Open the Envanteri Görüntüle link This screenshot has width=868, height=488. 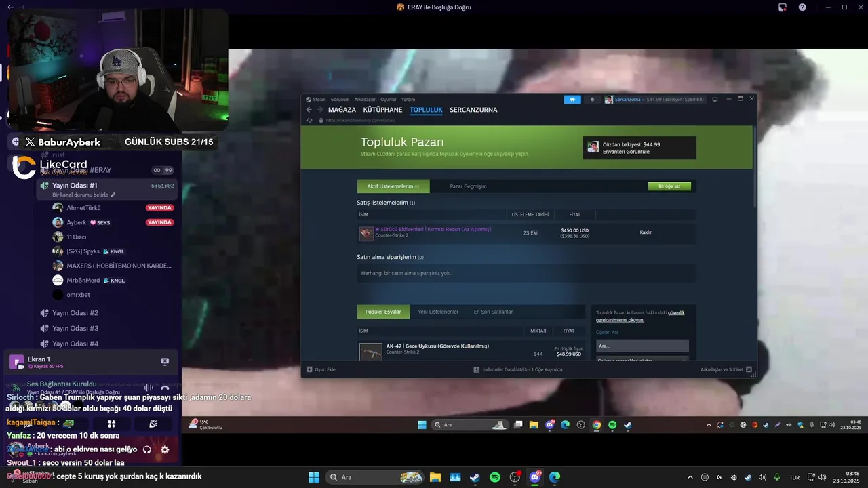pos(626,152)
